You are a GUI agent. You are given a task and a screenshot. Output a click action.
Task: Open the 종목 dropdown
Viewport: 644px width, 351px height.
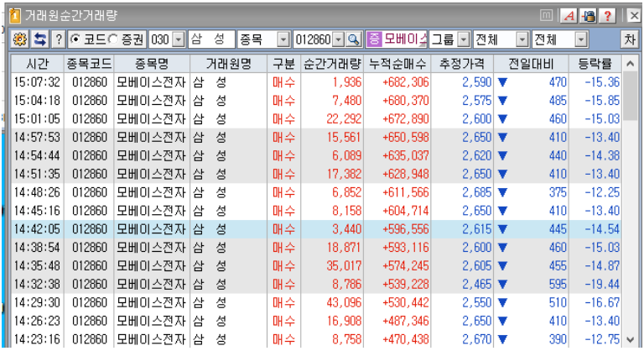click(283, 39)
